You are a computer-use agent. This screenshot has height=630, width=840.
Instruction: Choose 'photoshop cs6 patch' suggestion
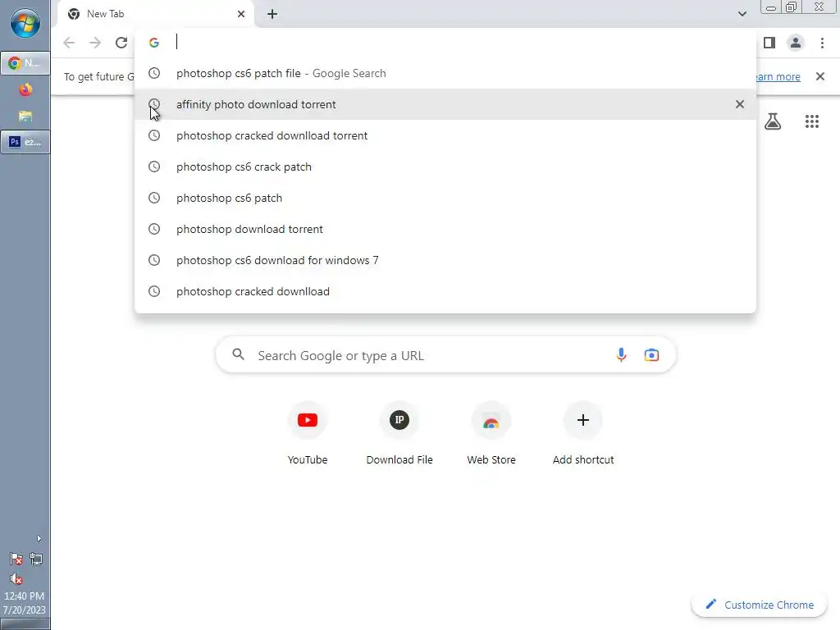point(445,198)
